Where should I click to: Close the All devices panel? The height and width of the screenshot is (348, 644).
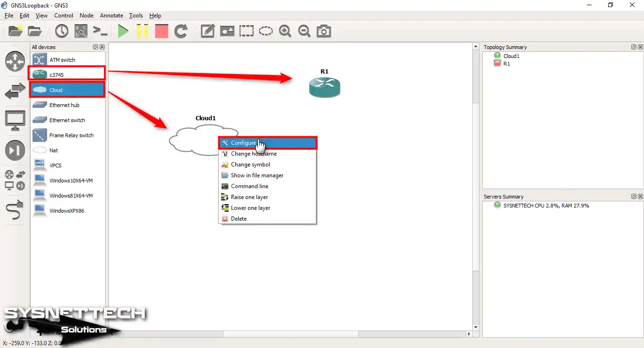point(102,47)
